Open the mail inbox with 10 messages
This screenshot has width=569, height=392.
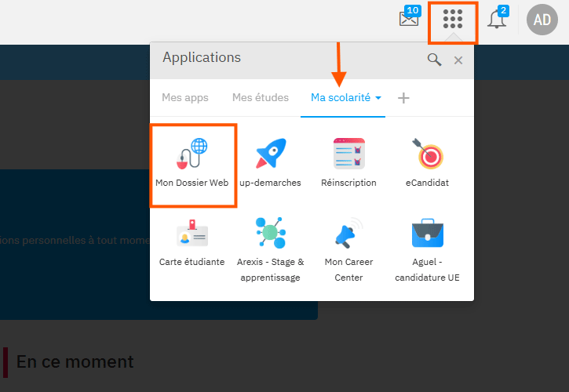coord(409,19)
